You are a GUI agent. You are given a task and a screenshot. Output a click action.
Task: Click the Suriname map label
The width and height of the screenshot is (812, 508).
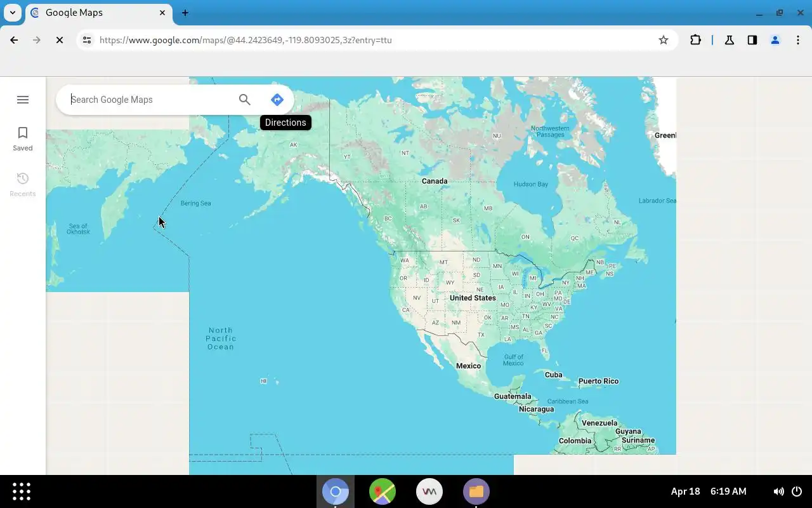(x=638, y=440)
